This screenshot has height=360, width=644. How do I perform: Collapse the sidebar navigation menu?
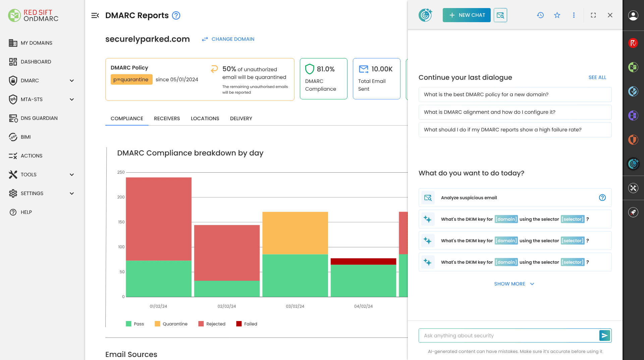coord(95,15)
